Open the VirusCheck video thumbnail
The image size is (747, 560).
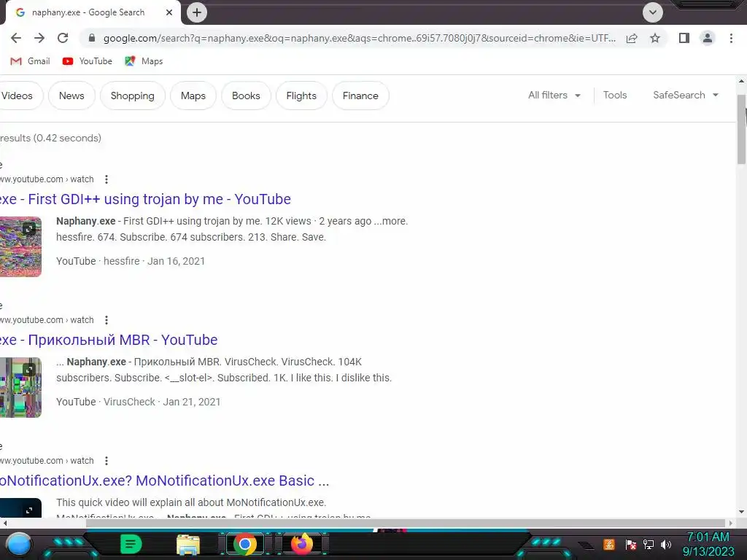click(x=20, y=388)
